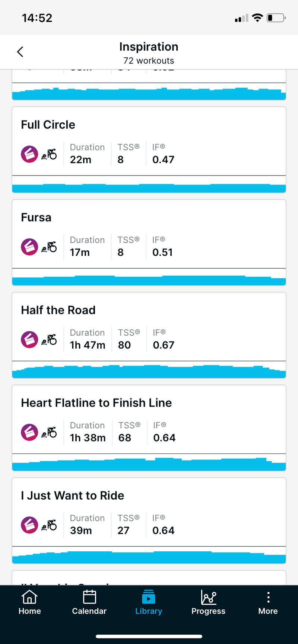Tap the Fursa workout profile graph

pyautogui.click(x=149, y=280)
